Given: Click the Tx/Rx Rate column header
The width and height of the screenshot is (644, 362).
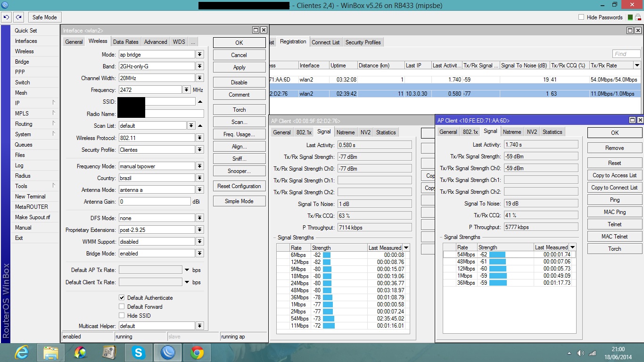Looking at the screenshot, I should click(x=611, y=66).
